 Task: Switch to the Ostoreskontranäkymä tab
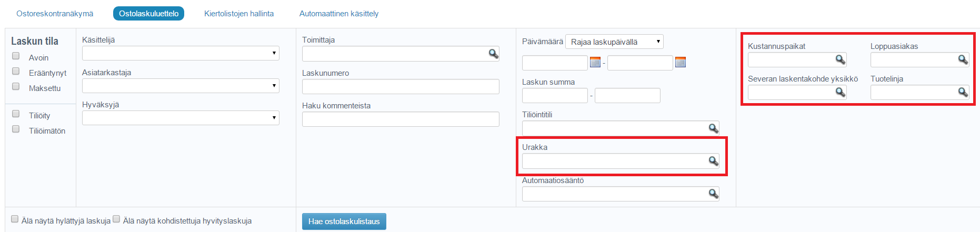click(55, 14)
